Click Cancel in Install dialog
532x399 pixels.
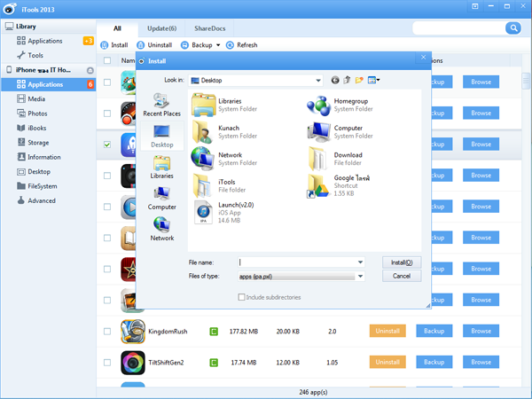pos(402,276)
